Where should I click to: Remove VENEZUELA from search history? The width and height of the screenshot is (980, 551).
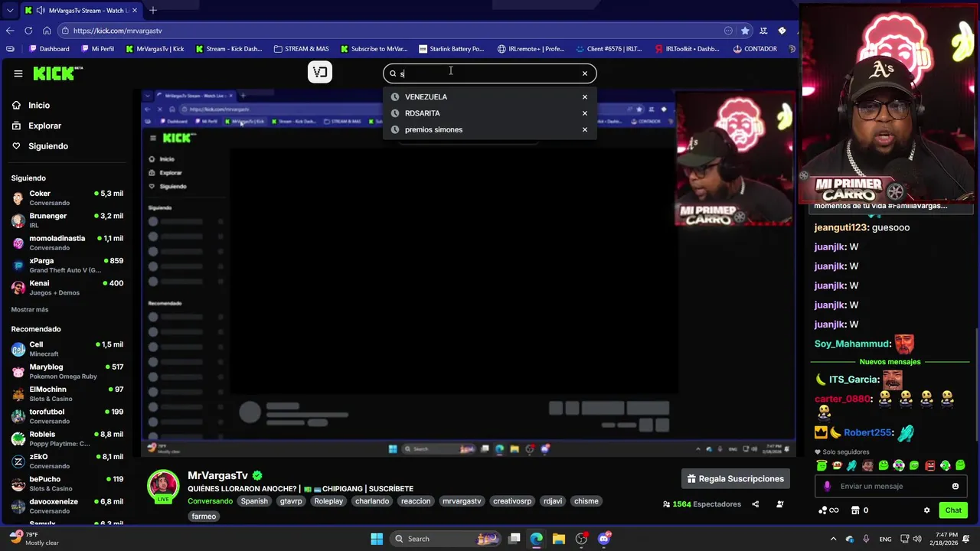(x=585, y=97)
